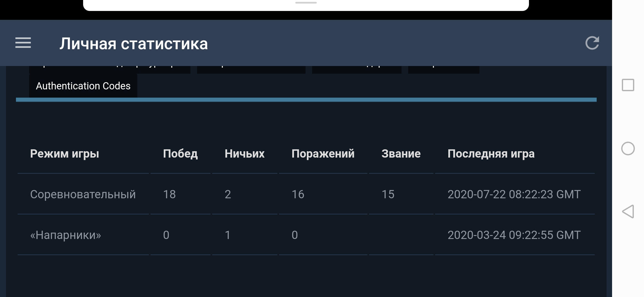This screenshot has width=644, height=297.
Task: Select the first partially hidden tab
Action: 110,70
